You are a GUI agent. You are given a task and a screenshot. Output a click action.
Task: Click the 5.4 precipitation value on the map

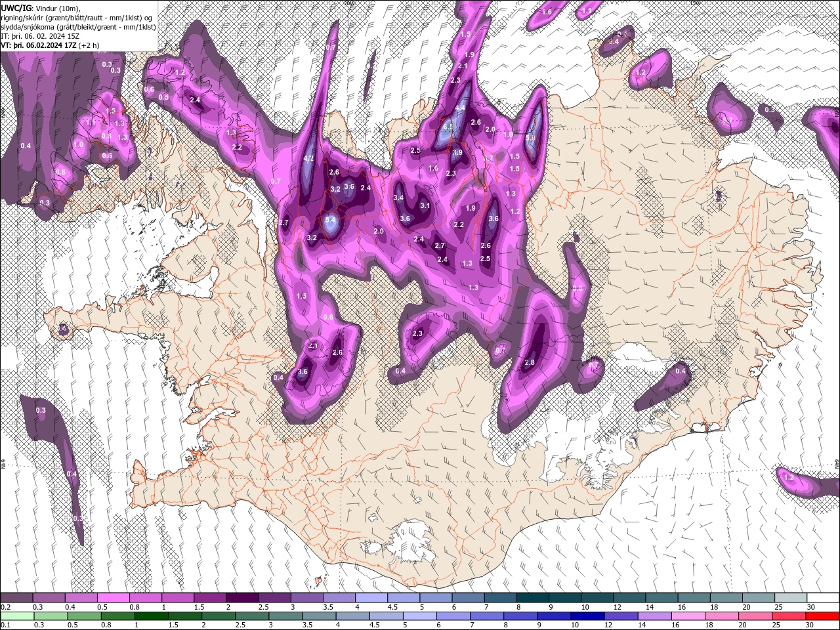pos(330,220)
